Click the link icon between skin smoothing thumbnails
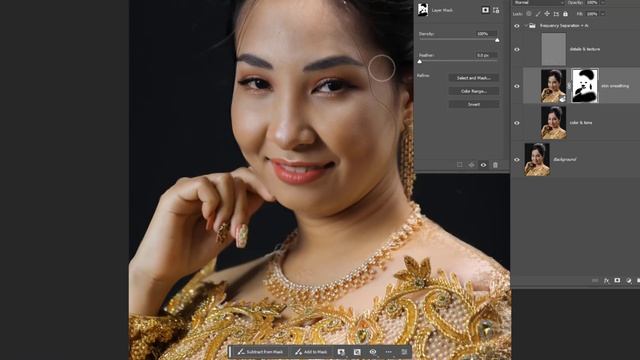 [x=569, y=86]
